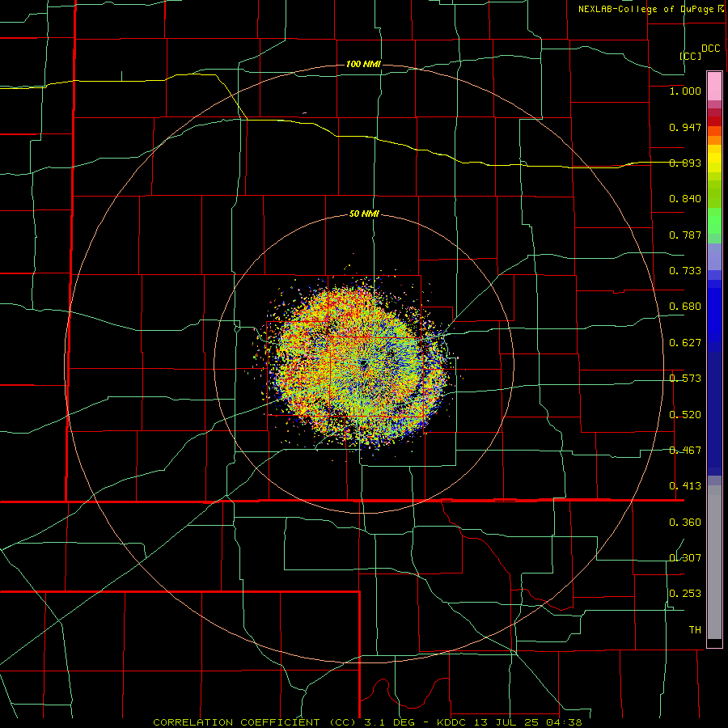Click the 0.840 legend value

[x=685, y=199]
